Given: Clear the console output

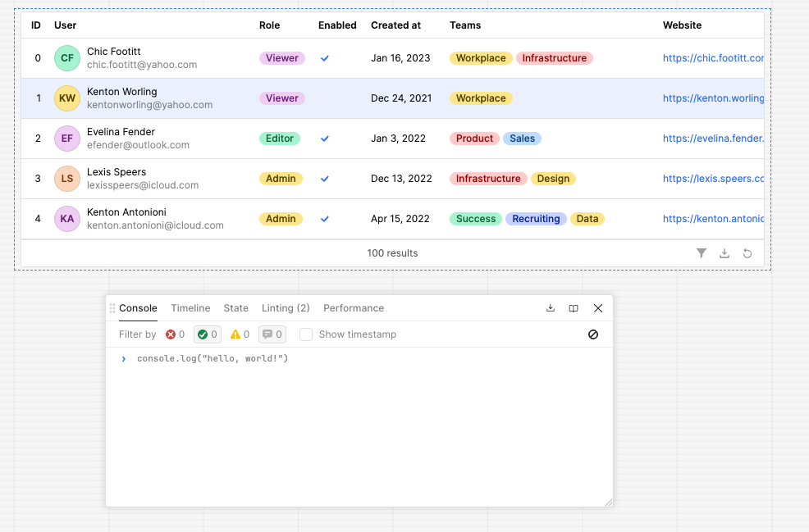Looking at the screenshot, I should [x=593, y=334].
